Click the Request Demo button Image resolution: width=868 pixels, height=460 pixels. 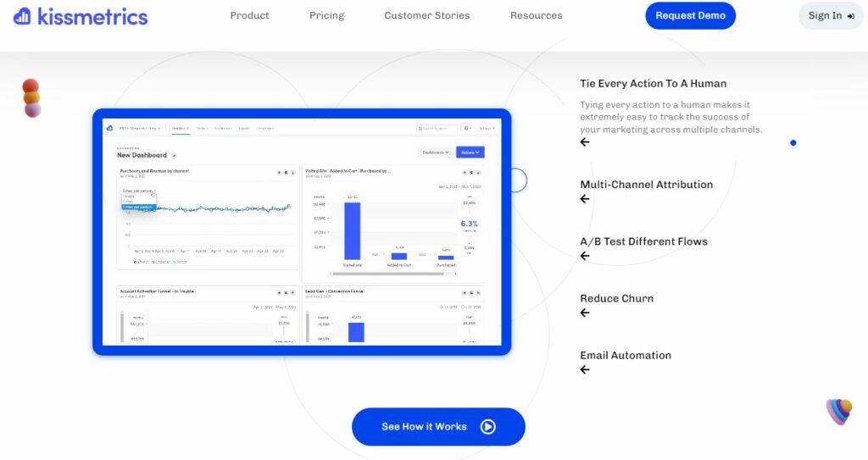point(690,15)
